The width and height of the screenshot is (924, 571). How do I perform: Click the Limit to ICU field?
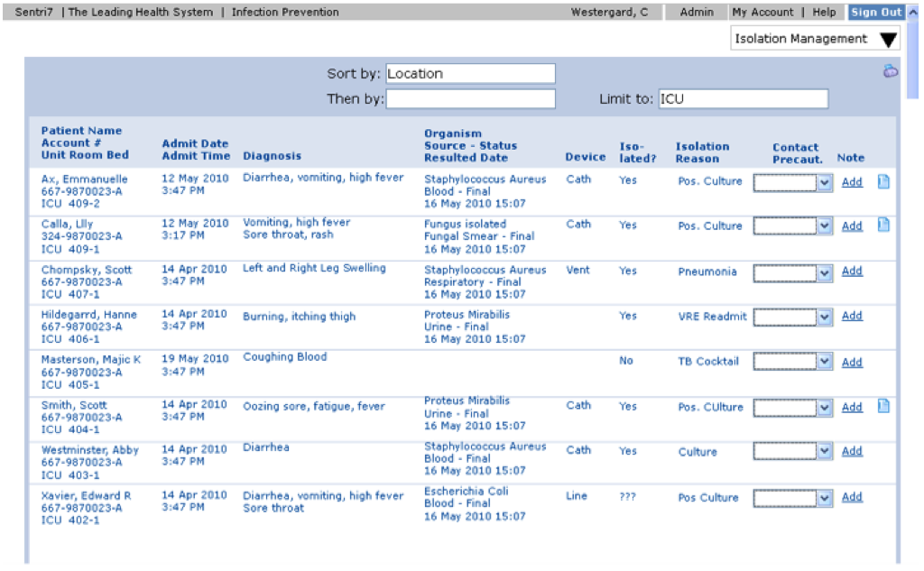pos(744,99)
